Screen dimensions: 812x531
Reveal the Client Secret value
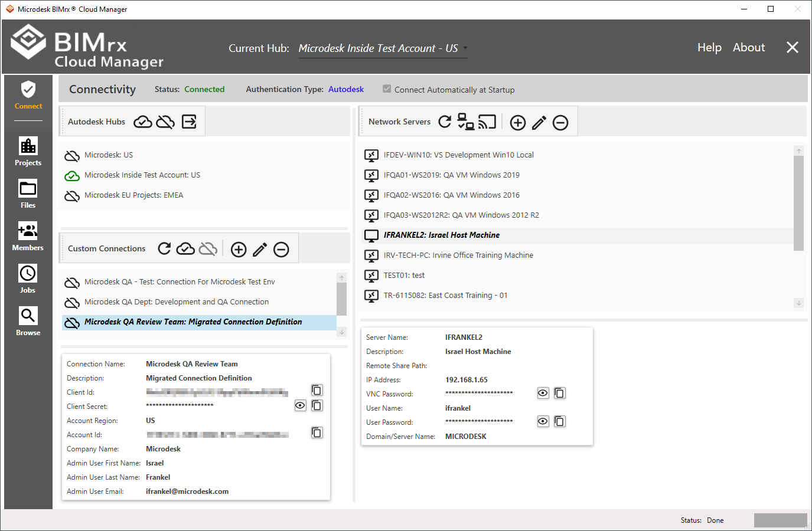click(301, 405)
